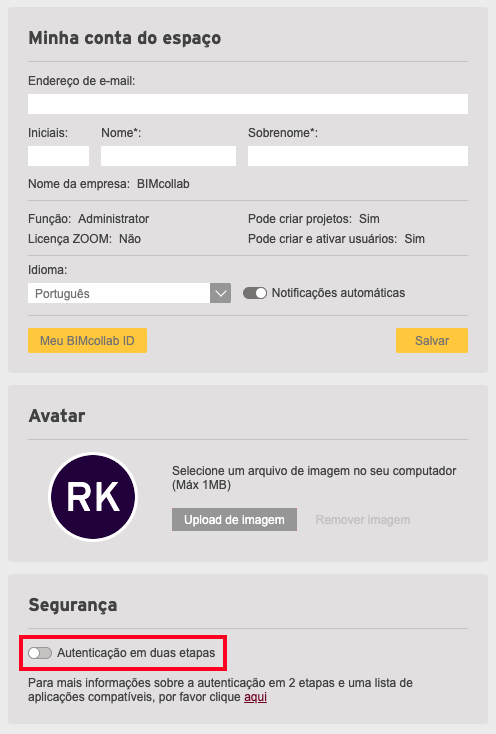Image resolution: width=496 pixels, height=734 pixels.
Task: Focus the Nome input field
Action: (168, 156)
